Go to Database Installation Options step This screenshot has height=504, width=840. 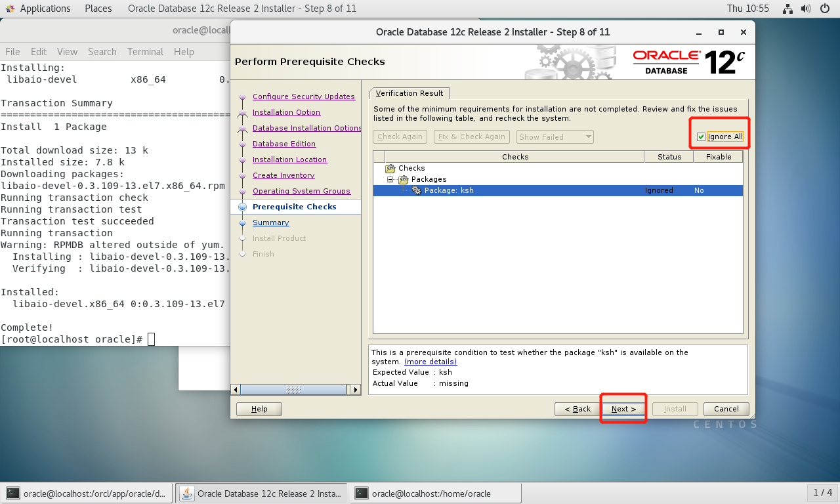coord(306,128)
